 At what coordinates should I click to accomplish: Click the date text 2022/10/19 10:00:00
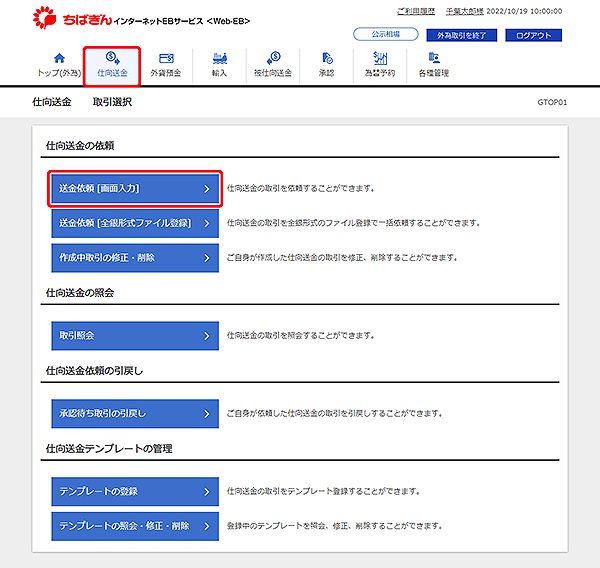[524, 11]
